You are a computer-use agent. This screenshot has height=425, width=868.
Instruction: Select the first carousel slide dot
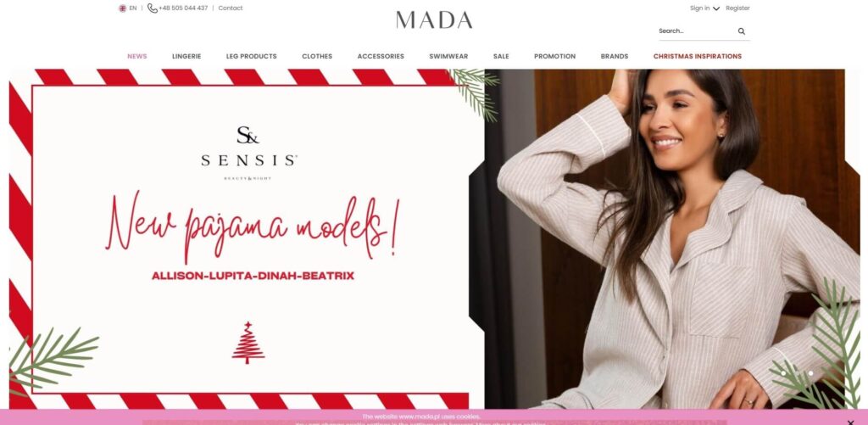click(783, 373)
